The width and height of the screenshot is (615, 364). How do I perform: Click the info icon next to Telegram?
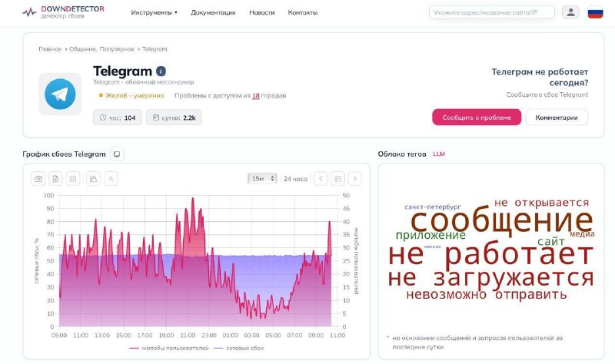coord(161,71)
